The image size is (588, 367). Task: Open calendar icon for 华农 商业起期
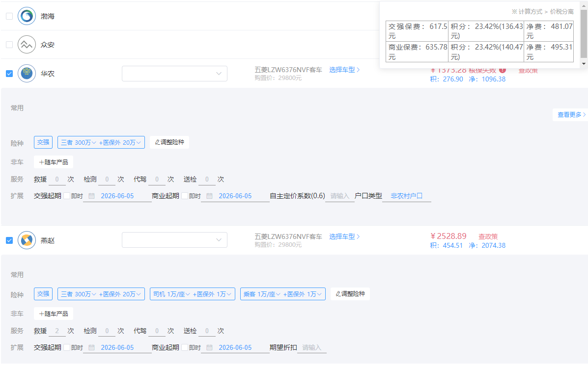click(210, 196)
